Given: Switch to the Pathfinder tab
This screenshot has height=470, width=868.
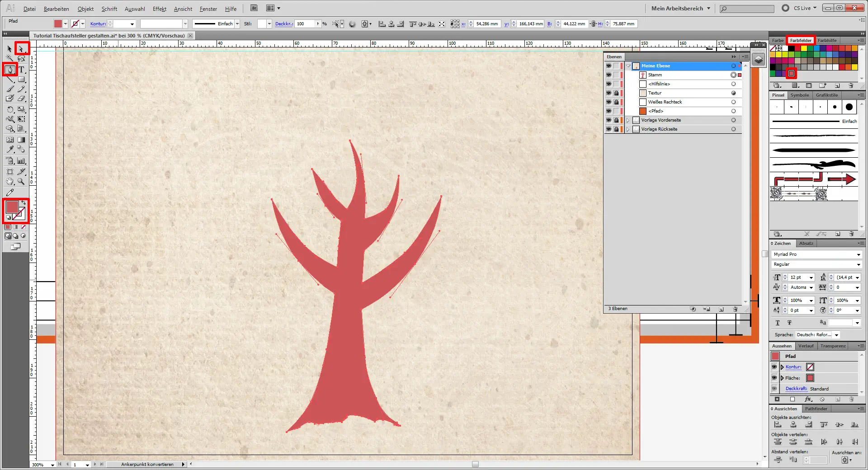Looking at the screenshot, I should [816, 409].
